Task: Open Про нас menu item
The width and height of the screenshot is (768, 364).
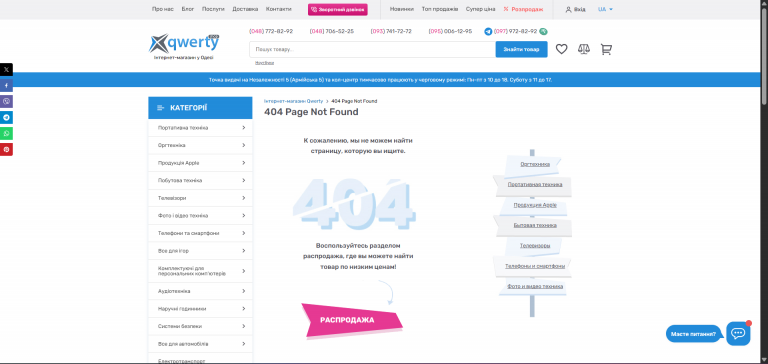Action: (163, 9)
